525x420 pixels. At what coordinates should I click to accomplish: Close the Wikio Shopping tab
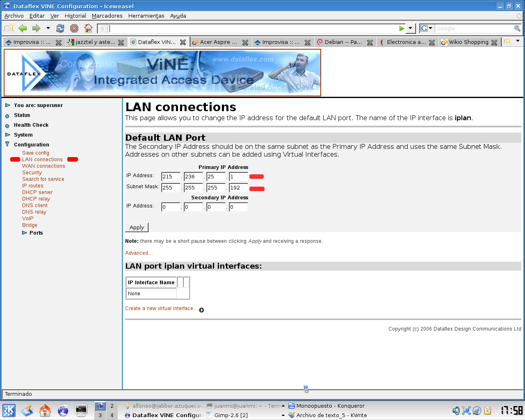click(494, 42)
